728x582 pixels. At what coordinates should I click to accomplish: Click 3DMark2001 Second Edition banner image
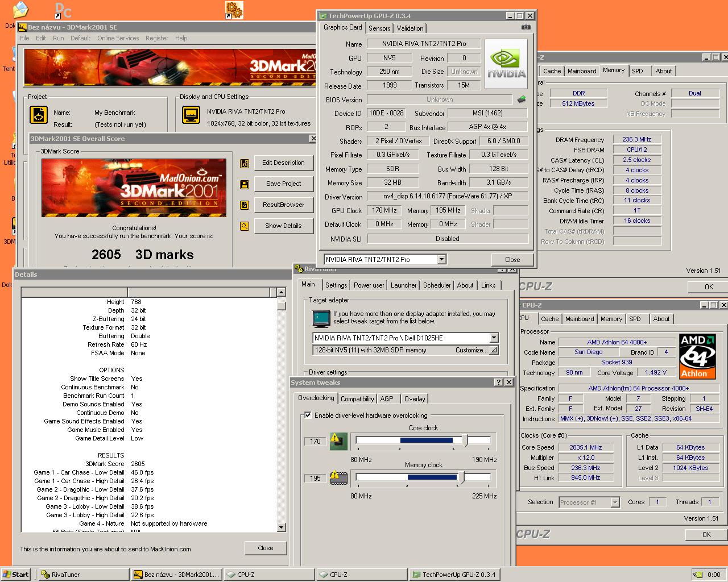click(x=134, y=188)
